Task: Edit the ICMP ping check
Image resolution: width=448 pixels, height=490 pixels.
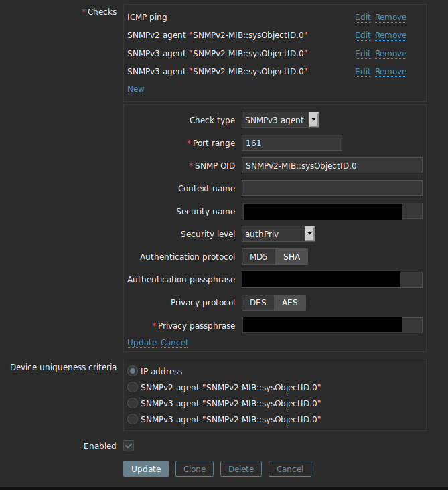Action: [x=362, y=17]
